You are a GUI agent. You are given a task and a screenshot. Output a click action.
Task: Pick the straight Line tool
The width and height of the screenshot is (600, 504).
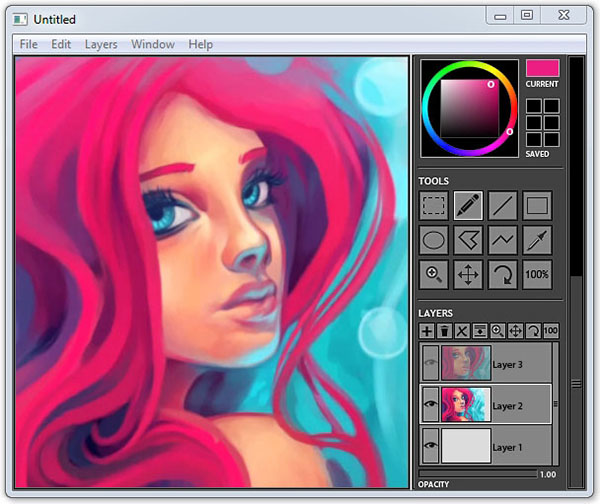pyautogui.click(x=503, y=206)
